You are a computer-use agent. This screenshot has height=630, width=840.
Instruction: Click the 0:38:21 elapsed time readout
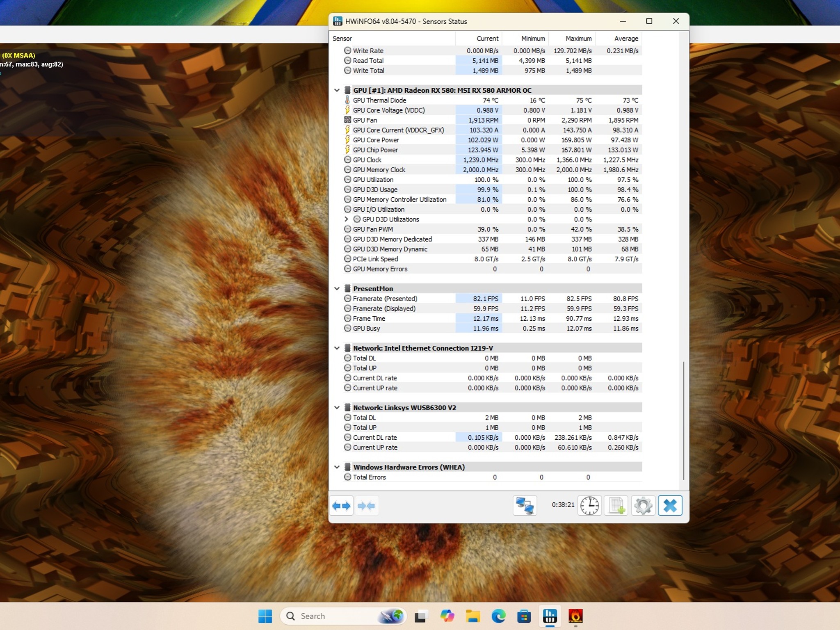tap(563, 505)
